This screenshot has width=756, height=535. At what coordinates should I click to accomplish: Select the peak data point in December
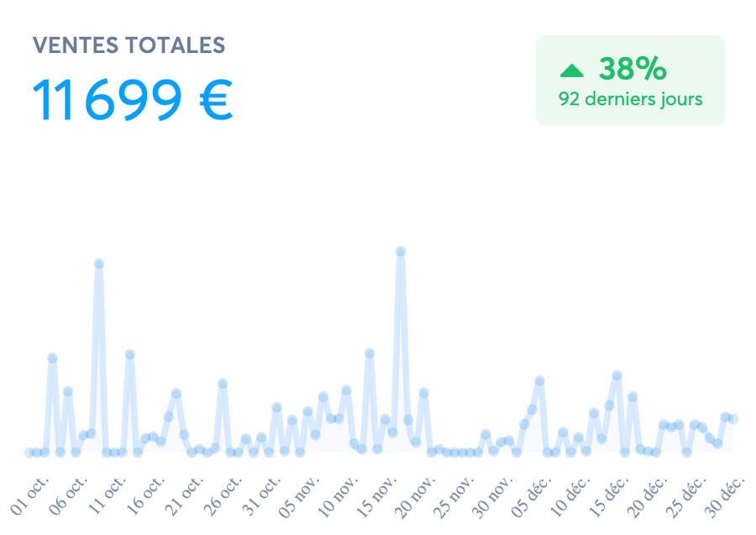tap(617, 375)
